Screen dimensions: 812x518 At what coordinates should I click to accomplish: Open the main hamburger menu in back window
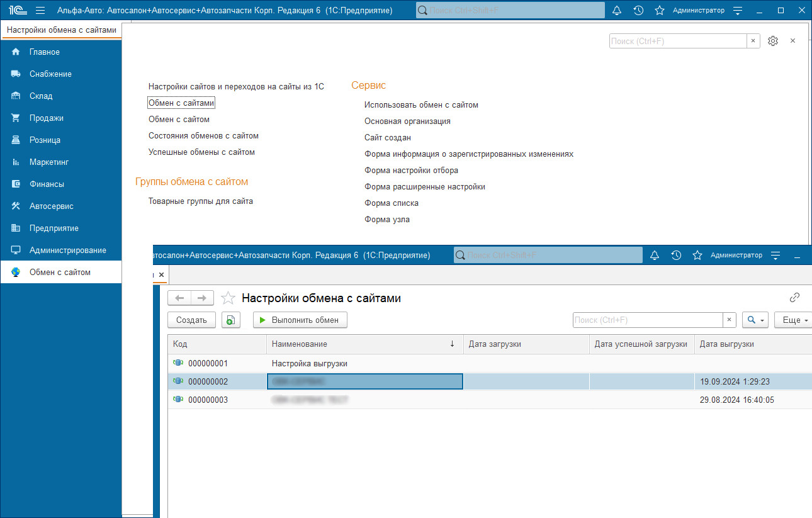coord(40,10)
